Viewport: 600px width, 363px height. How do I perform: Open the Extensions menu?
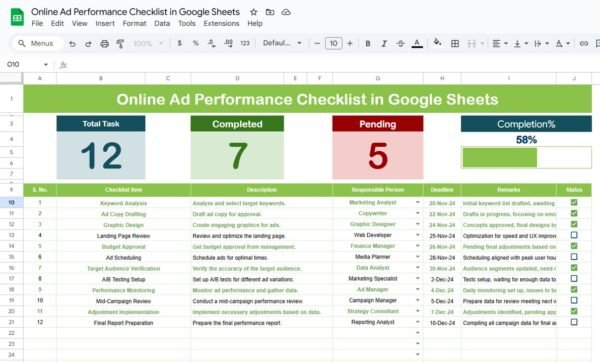[221, 23]
